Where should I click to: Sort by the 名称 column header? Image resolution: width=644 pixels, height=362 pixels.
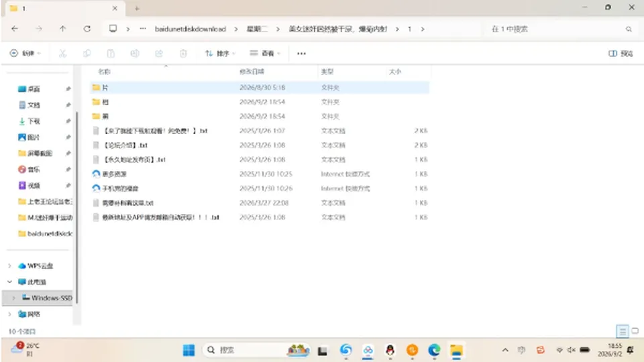(105, 72)
